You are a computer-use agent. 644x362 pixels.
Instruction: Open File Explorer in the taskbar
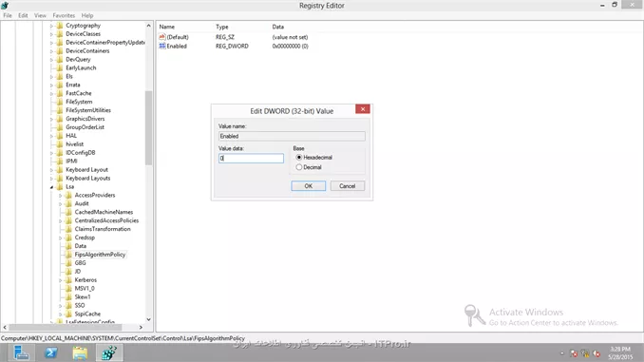pyautogui.click(x=80, y=352)
